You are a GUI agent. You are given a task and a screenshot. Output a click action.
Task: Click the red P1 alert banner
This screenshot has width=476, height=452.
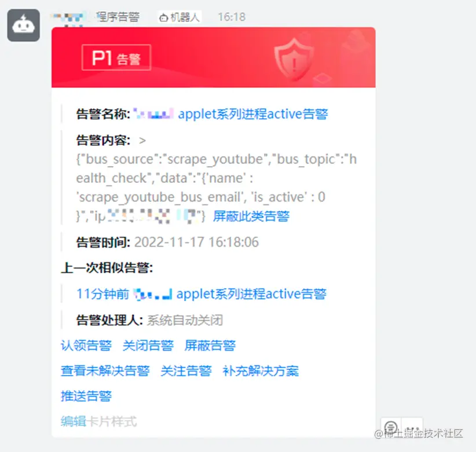coord(214,57)
